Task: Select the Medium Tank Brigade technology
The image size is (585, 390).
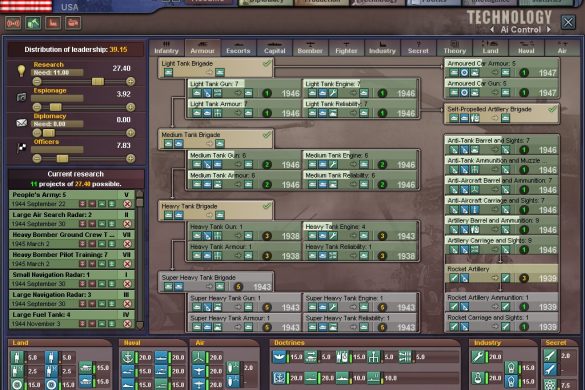Action: point(216,139)
